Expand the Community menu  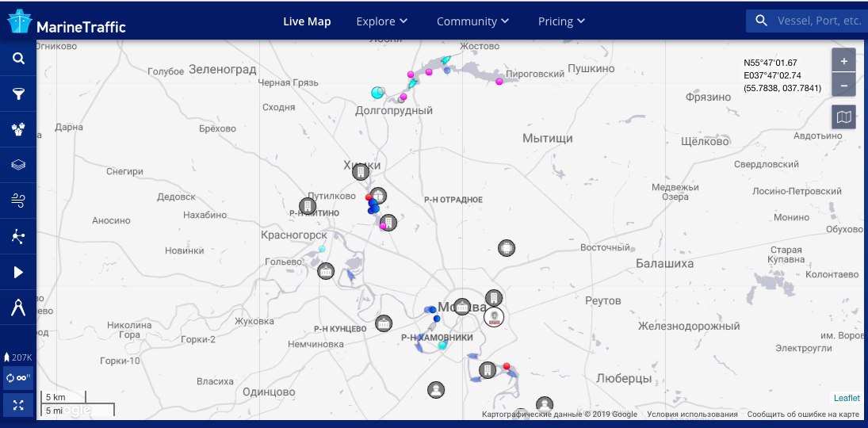[473, 21]
